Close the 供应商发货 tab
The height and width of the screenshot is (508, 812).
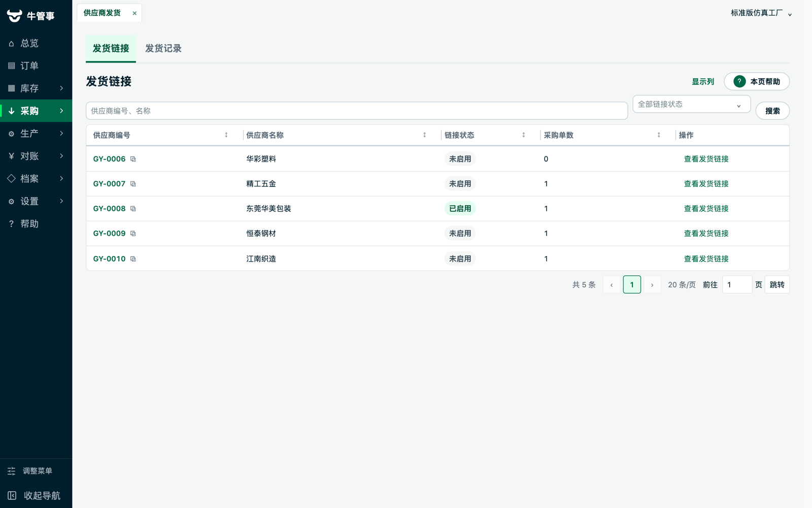tap(134, 13)
